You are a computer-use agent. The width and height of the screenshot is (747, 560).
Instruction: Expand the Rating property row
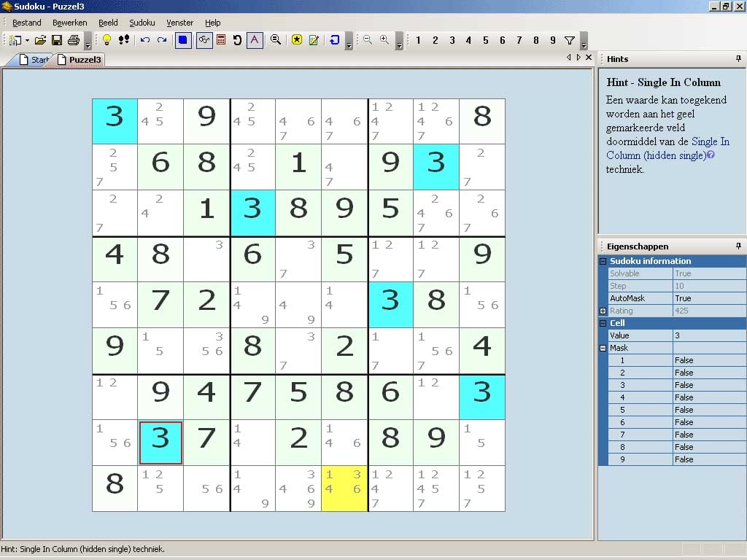coord(603,311)
